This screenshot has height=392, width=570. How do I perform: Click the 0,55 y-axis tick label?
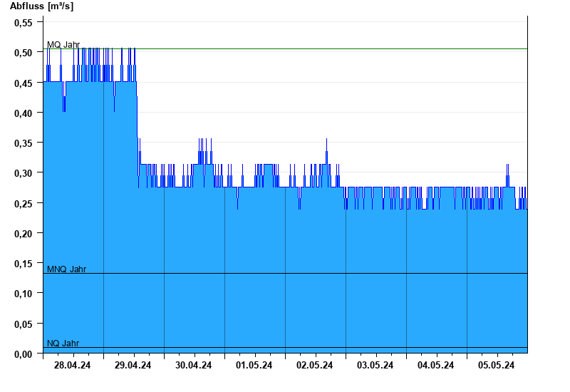click(x=24, y=23)
